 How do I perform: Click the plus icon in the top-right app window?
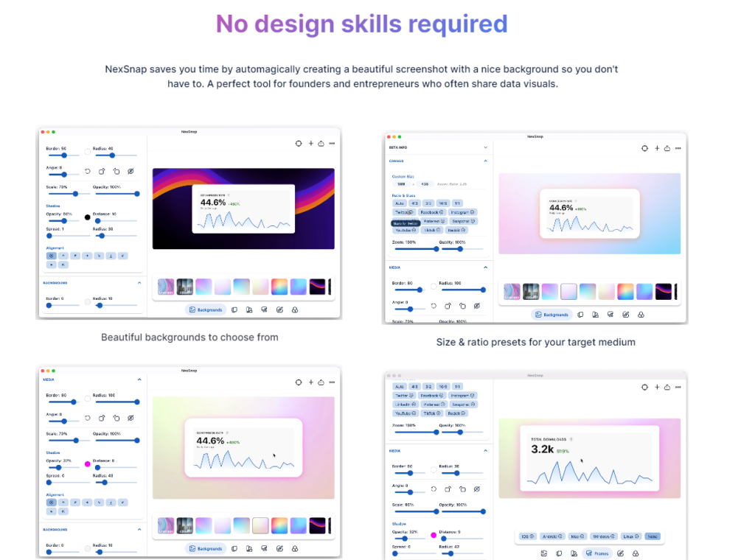656,148
